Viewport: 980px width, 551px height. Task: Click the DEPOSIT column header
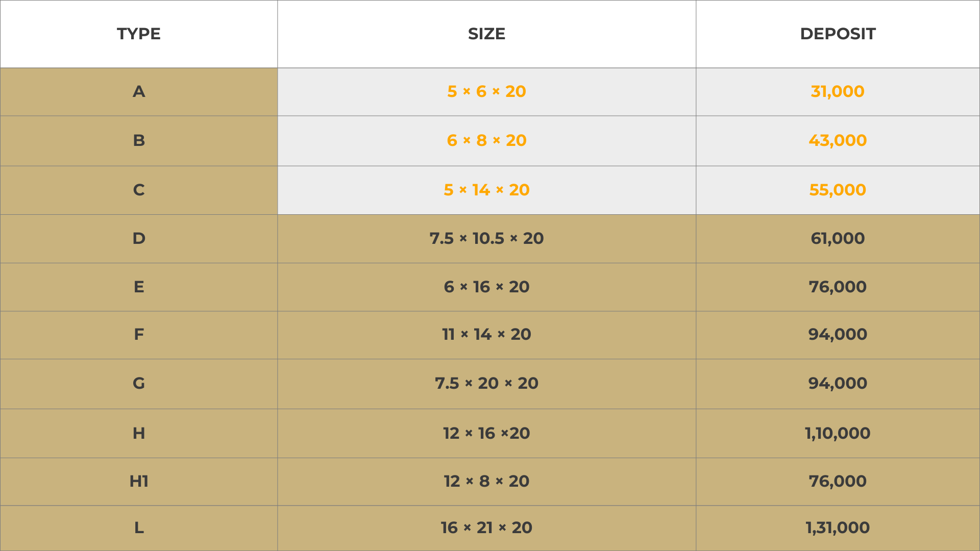[x=838, y=34]
